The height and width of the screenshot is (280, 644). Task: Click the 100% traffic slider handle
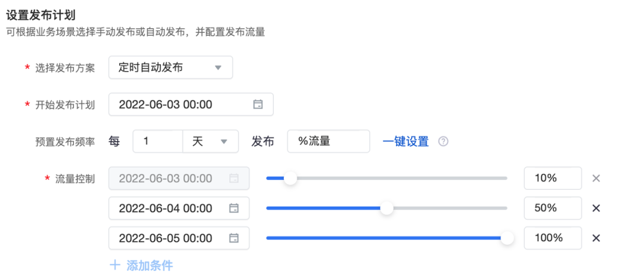(x=507, y=238)
